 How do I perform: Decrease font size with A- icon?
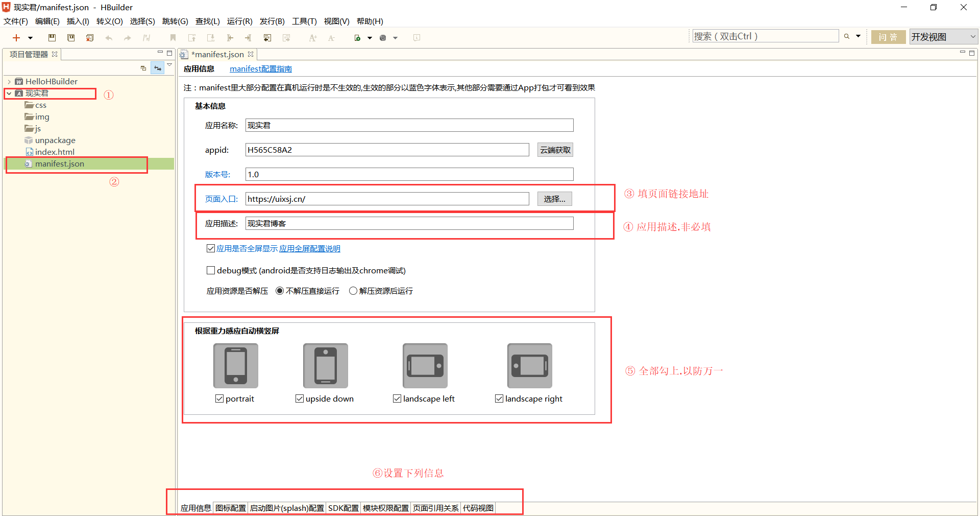pyautogui.click(x=332, y=38)
